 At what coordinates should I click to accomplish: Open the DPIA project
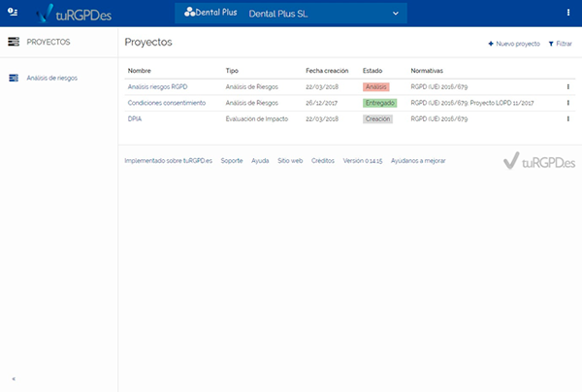tap(135, 118)
